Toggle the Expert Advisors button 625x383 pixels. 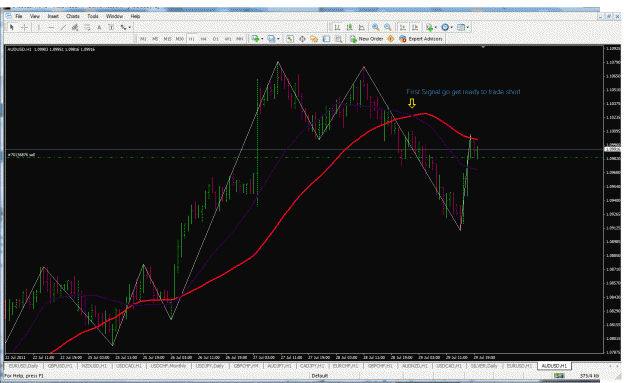(x=421, y=39)
